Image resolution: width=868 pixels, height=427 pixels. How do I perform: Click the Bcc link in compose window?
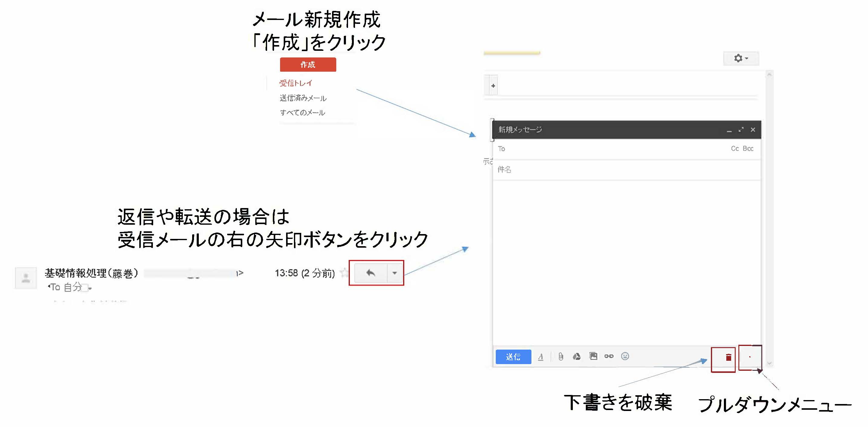(748, 149)
